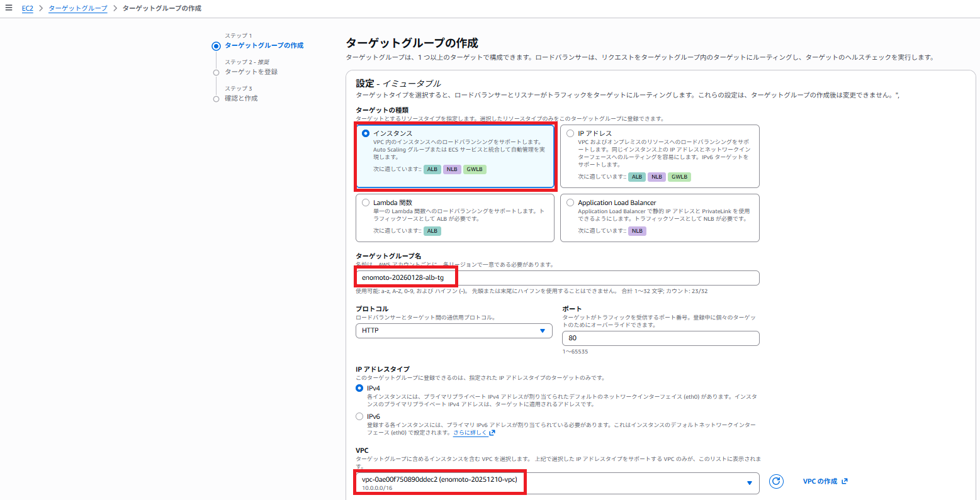Click GWLB badge in the IP アドレス card
Viewport: 980px width, 500px height.
679,177
